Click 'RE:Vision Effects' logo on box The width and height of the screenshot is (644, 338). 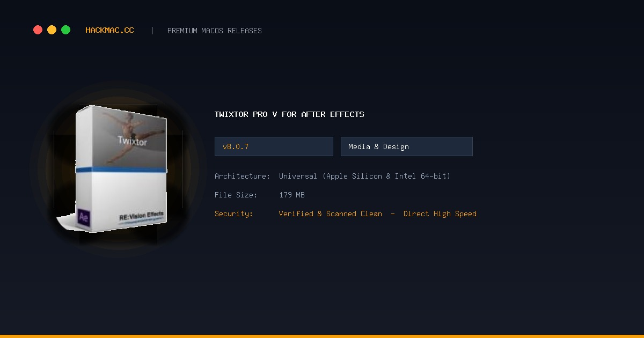141,216
